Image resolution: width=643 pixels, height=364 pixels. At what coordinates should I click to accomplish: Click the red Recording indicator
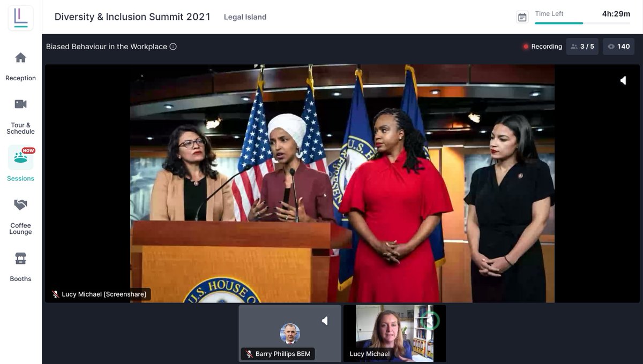click(542, 47)
